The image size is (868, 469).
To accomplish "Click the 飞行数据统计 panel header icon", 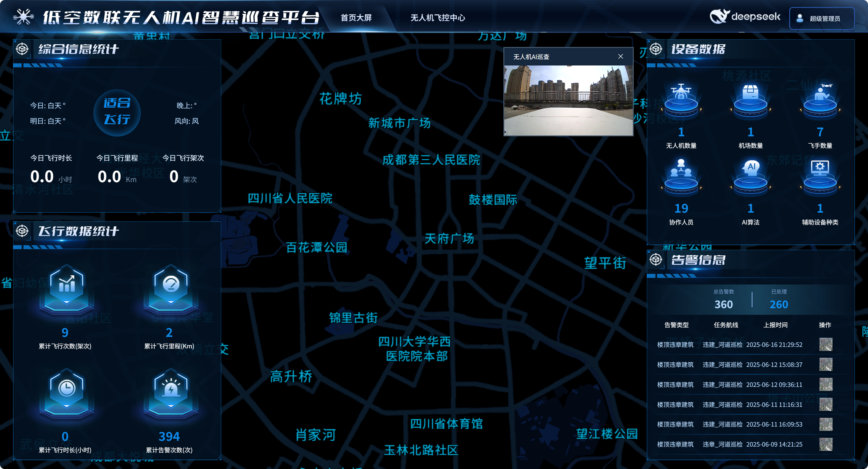I will coord(22,231).
